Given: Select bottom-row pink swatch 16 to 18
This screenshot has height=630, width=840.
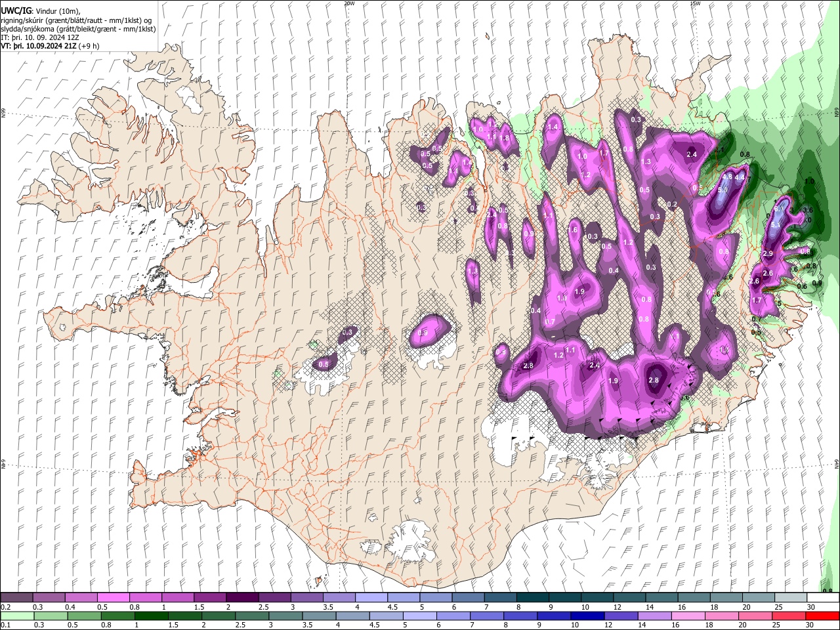Looking at the screenshot, I should pos(688,616).
